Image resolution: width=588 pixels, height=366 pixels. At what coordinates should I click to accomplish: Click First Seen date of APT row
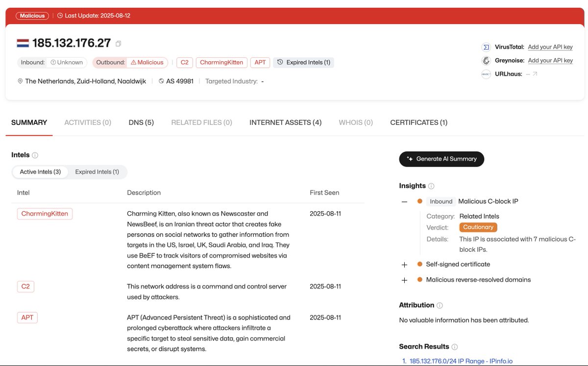(325, 317)
